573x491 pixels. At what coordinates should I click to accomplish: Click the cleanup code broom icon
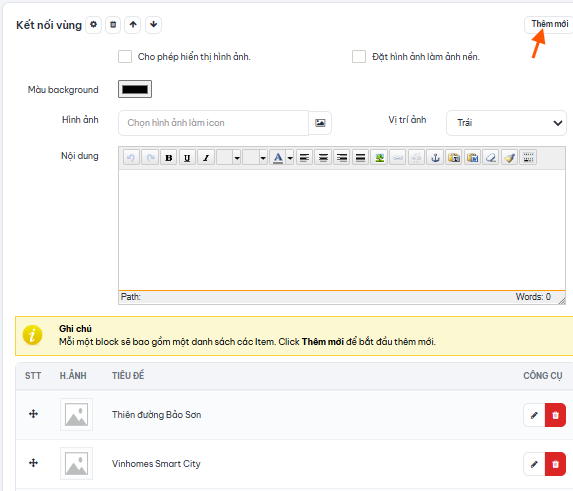tap(510, 157)
